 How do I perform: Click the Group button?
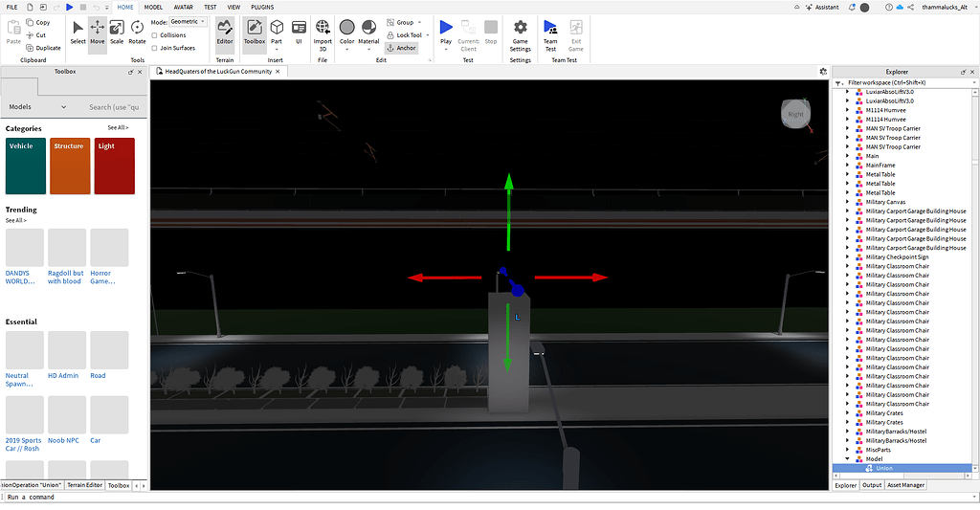point(400,23)
